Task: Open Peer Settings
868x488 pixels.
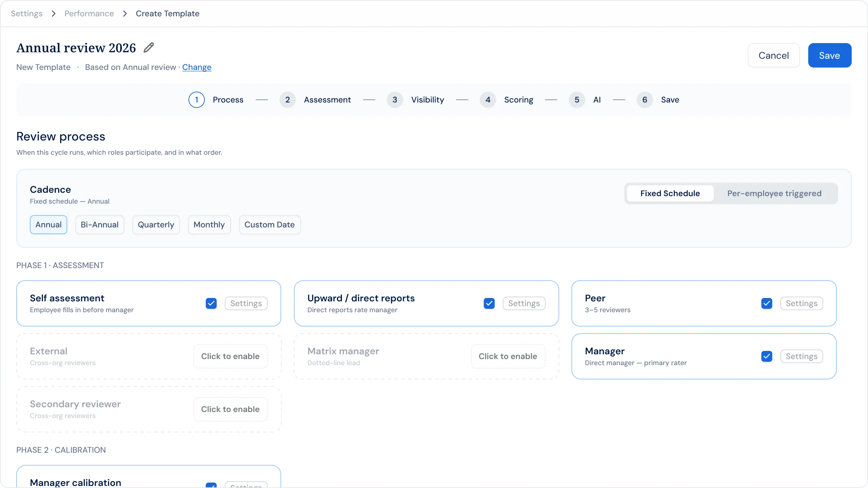Action: pos(801,303)
